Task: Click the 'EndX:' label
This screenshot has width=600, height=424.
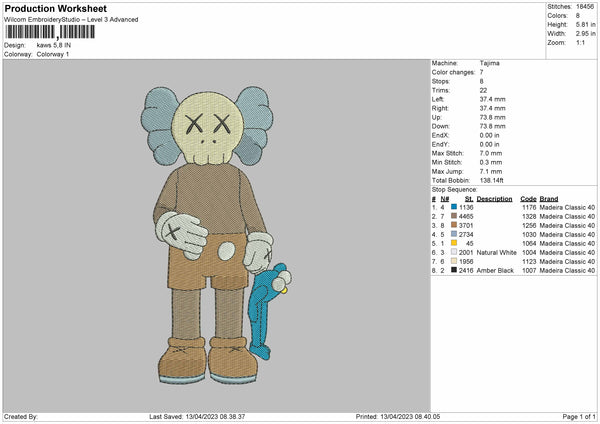Action: pos(440,135)
